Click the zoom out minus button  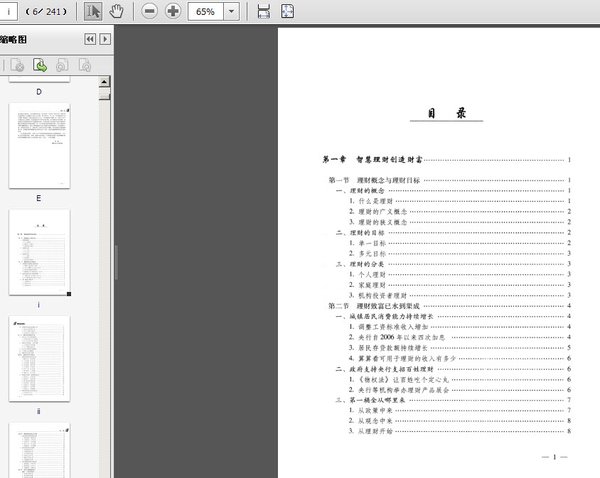click(x=149, y=11)
